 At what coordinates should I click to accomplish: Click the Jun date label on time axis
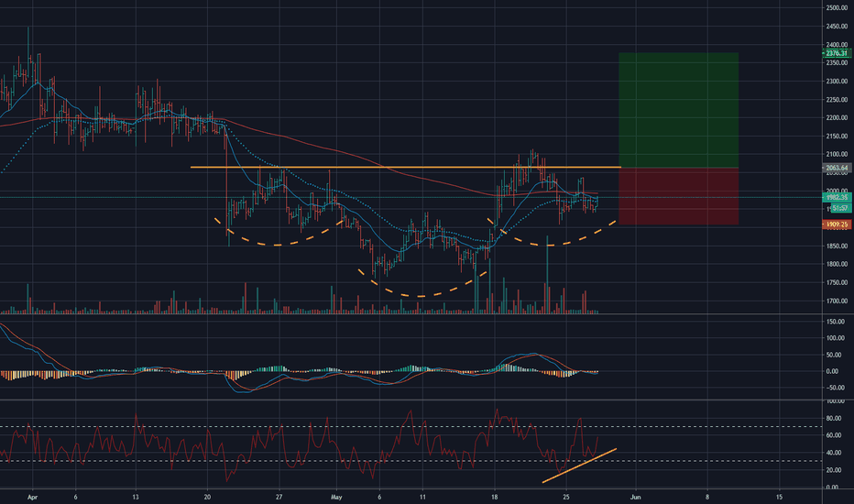tap(635, 497)
